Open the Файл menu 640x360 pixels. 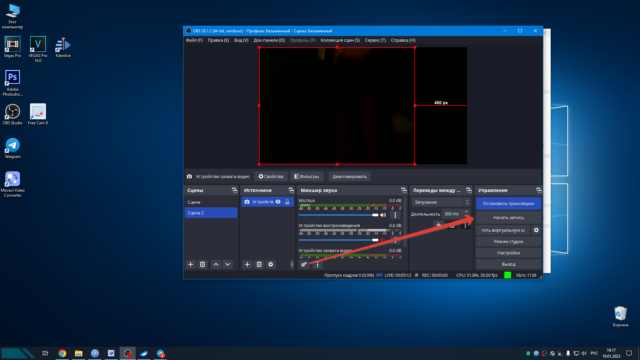pyautogui.click(x=194, y=40)
